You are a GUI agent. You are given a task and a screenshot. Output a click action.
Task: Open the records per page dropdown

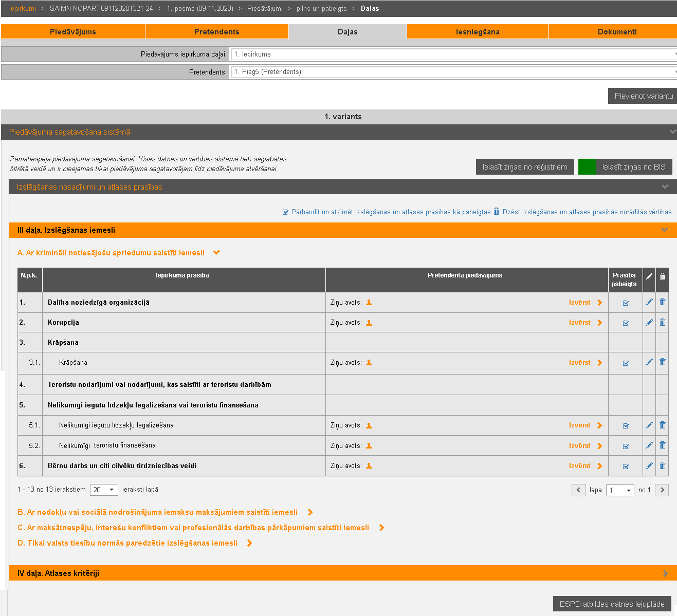coord(104,490)
